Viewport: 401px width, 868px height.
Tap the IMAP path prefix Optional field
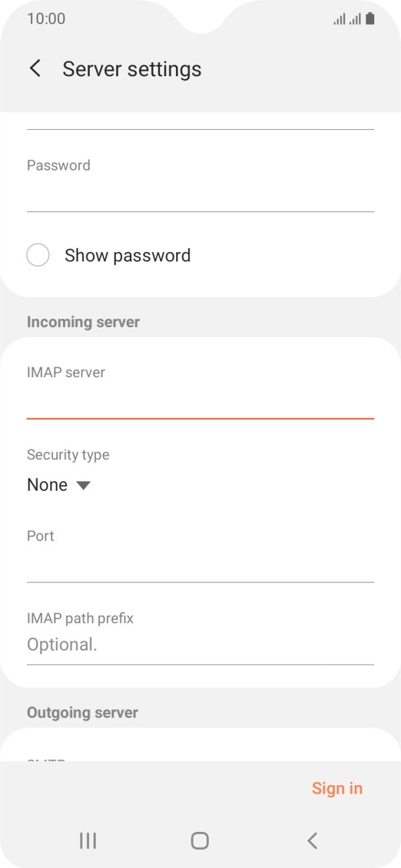[200, 644]
